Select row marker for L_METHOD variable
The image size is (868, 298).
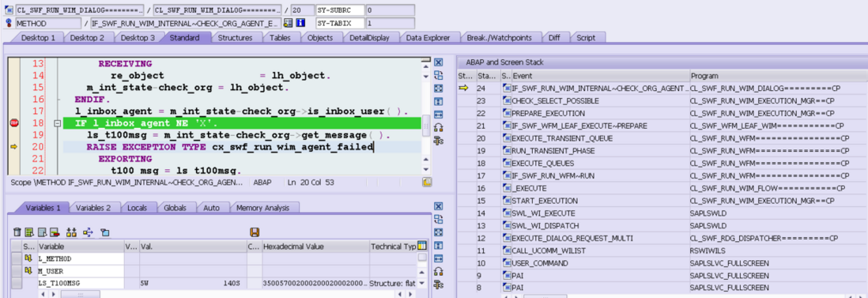pos(17,258)
